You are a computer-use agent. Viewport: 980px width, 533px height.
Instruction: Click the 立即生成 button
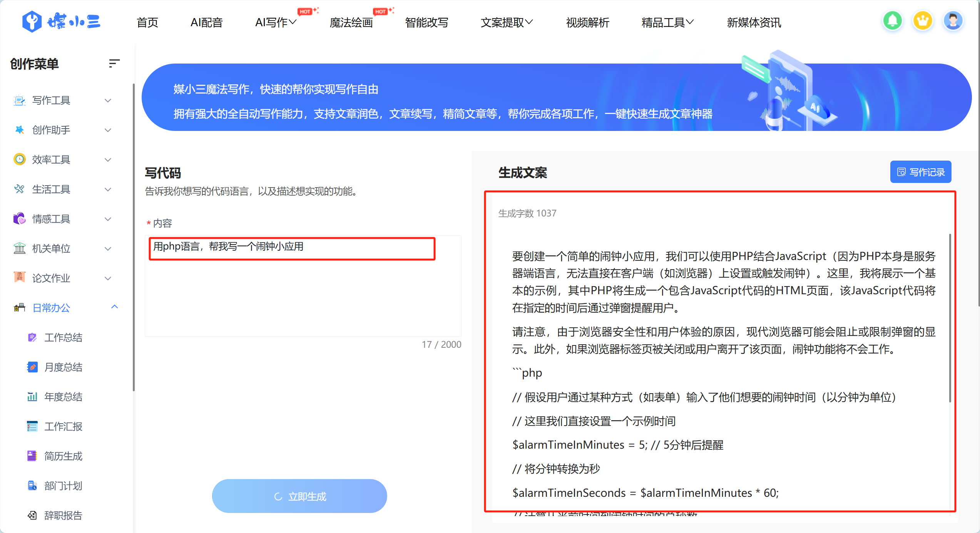[299, 496]
